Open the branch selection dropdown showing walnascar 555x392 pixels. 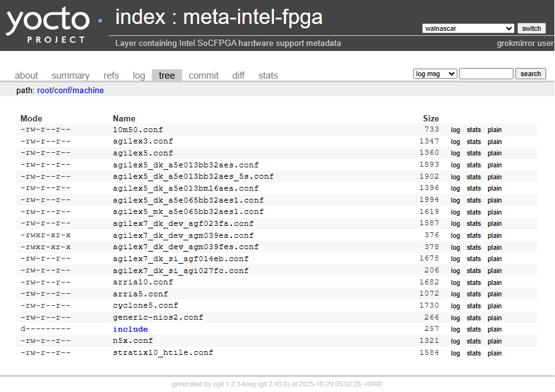(x=468, y=28)
